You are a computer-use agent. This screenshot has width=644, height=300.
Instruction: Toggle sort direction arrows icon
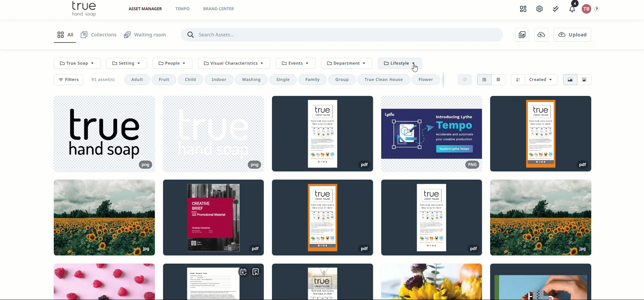click(518, 80)
